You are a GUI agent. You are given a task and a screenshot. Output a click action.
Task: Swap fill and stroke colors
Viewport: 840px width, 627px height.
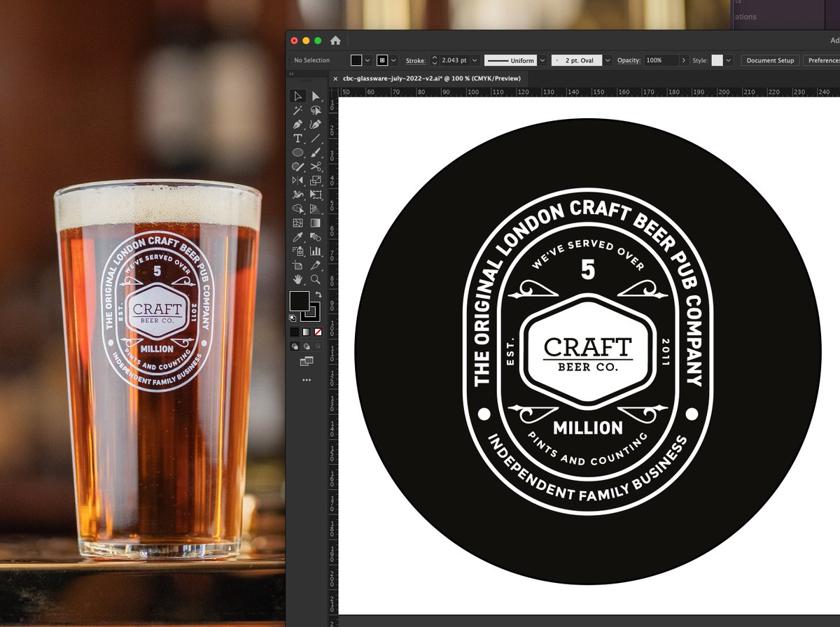(318, 295)
